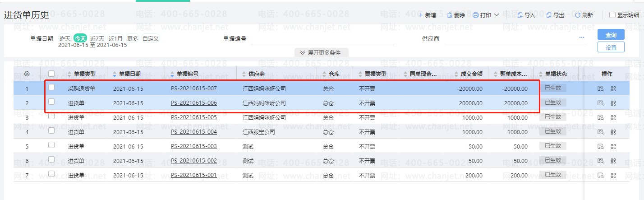This screenshot has width=644, height=200.
Task: Check the box for row PS-20210615-002
Action: coord(51,159)
